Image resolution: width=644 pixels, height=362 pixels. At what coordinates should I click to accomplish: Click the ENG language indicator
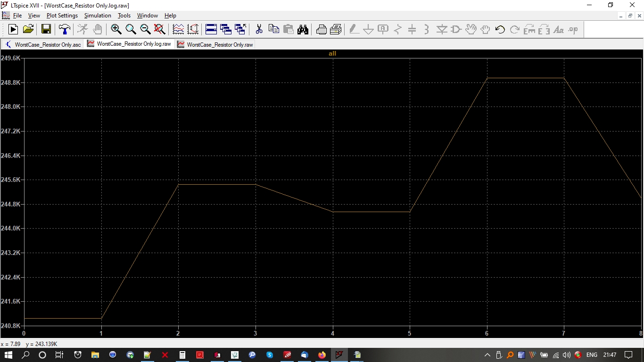click(x=592, y=354)
